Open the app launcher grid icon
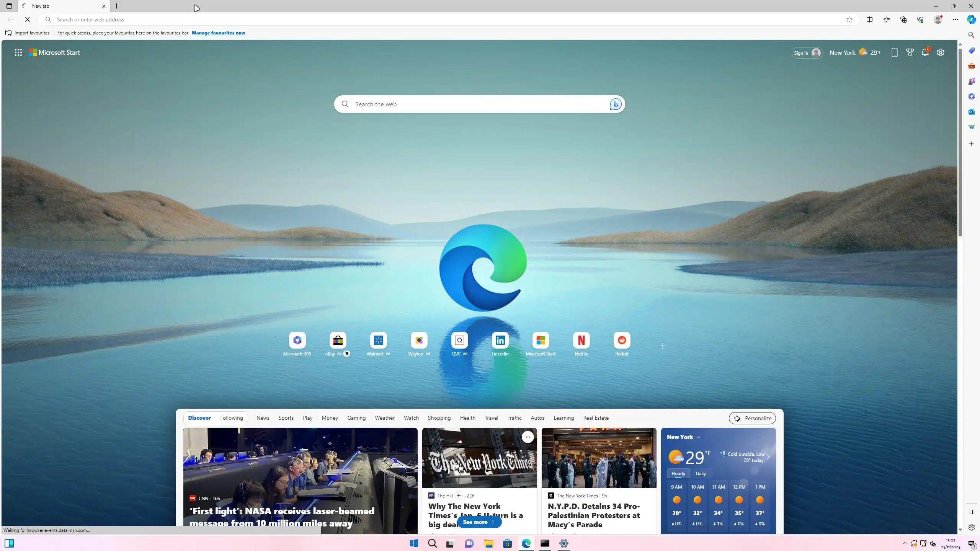Viewport: 980px width, 551px height. (x=18, y=53)
